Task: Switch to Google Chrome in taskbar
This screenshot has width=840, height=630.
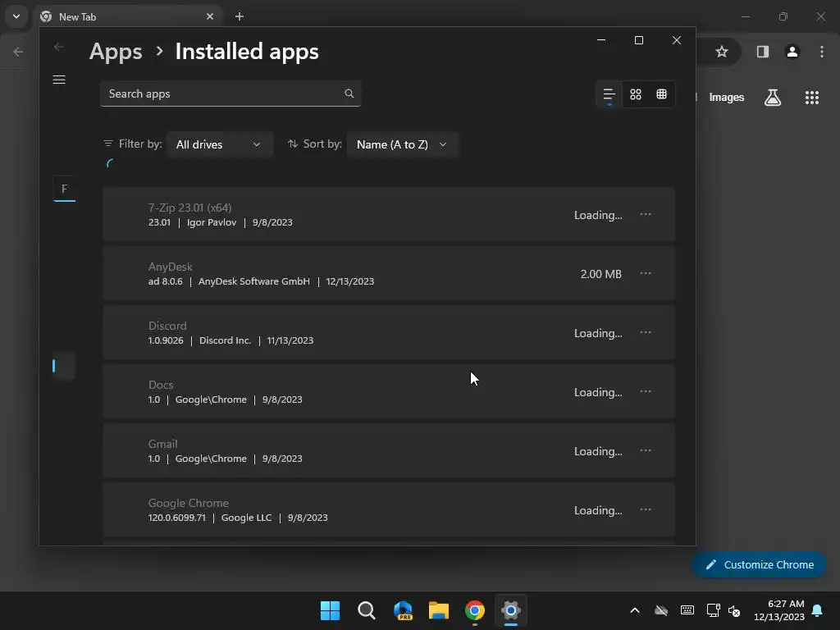Action: click(x=475, y=610)
